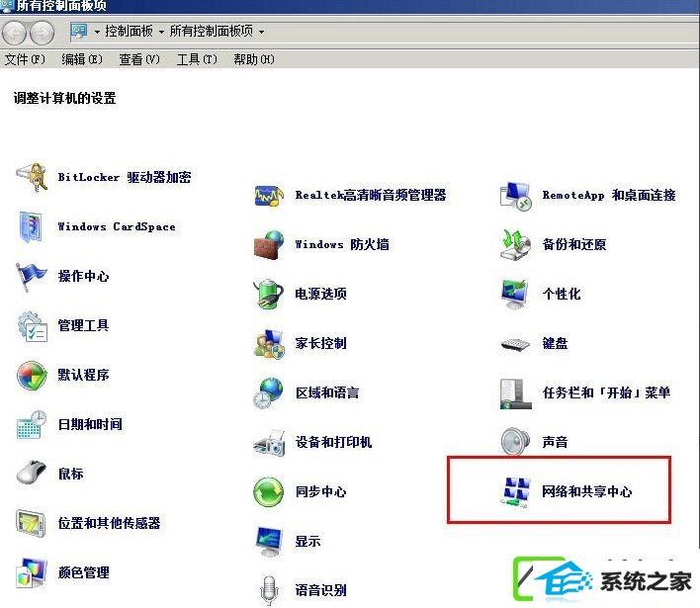This screenshot has height=608, width=700.
Task: Expand dropdown arrow after 控制面板 breadcrumb
Action: pyautogui.click(x=161, y=32)
